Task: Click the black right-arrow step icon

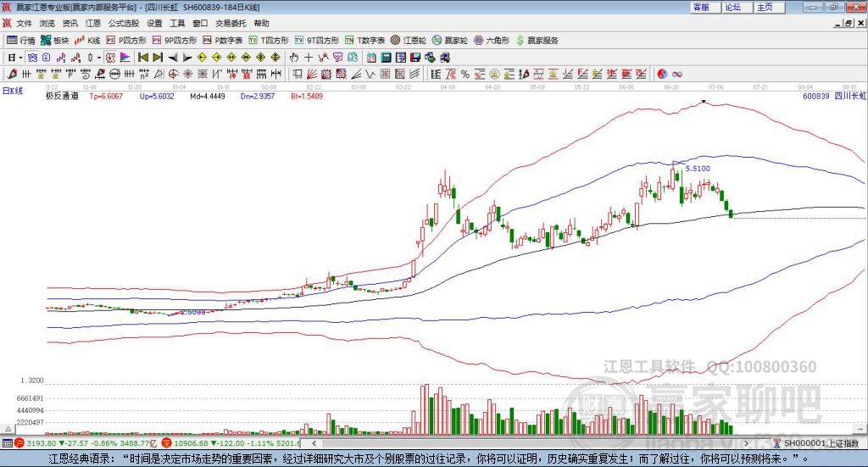Action: 187,58
